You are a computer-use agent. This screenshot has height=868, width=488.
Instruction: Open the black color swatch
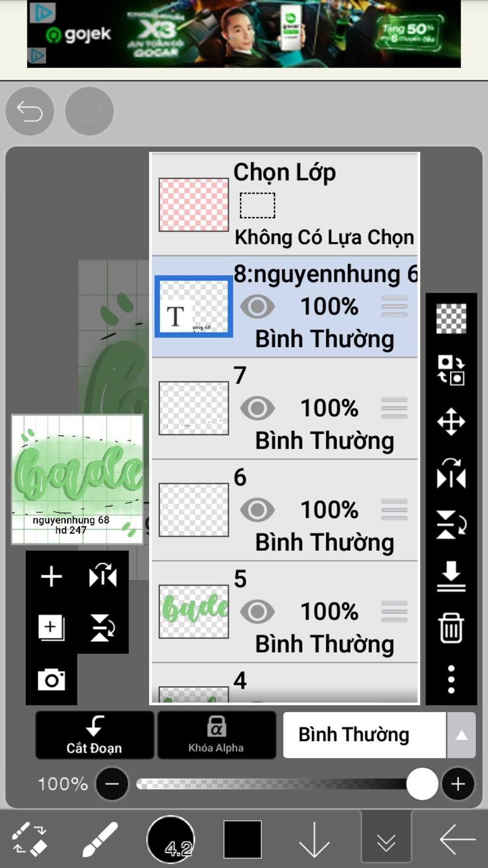click(243, 839)
